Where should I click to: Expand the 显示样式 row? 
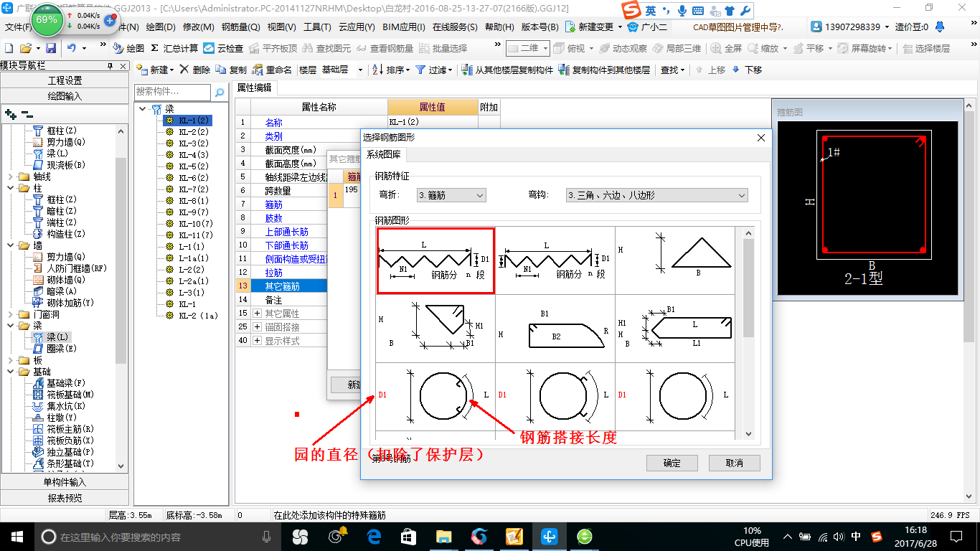(258, 341)
